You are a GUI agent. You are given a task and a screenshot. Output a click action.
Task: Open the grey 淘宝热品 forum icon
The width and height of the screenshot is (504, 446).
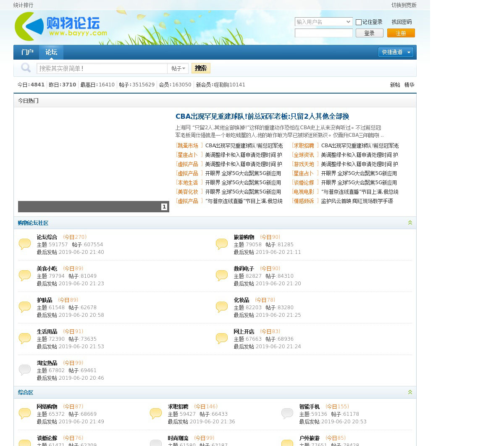tap(25, 370)
